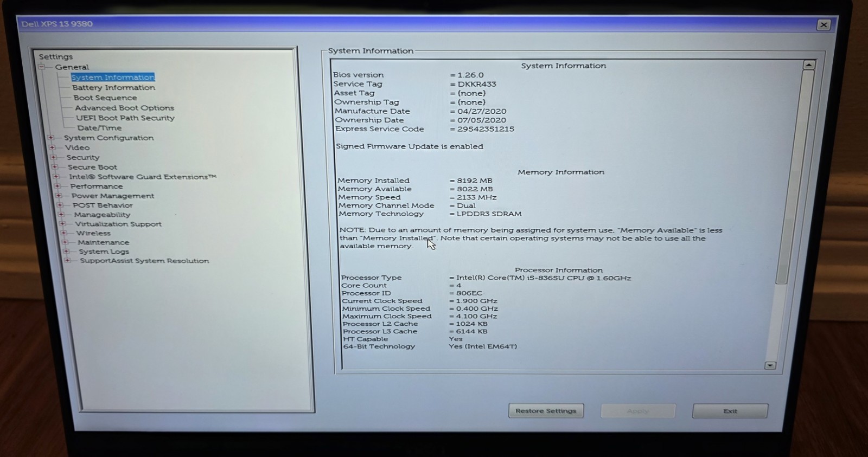Select the Security label in tree
868x457 pixels.
[x=83, y=157]
